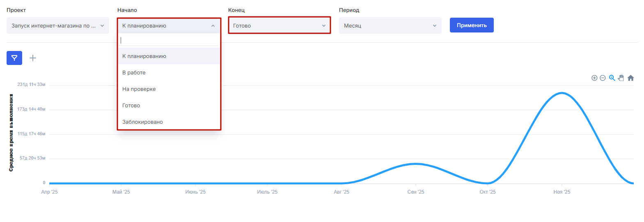Click the curve's smaller peak at Сен '25

(x=415, y=164)
